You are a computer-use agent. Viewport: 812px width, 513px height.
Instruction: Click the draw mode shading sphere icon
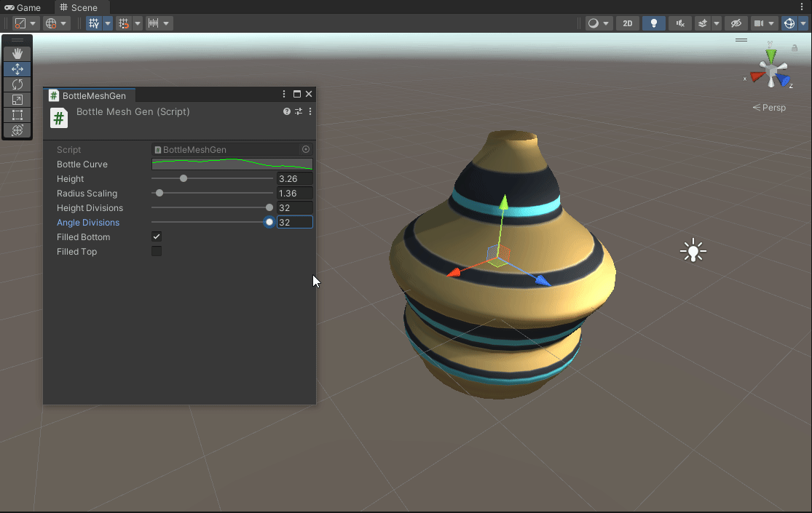coord(594,23)
